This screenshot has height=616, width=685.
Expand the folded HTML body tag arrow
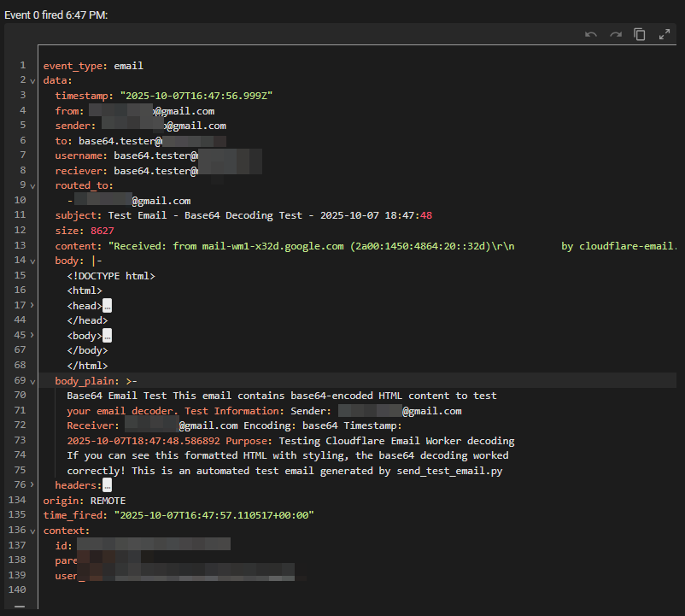pos(32,336)
